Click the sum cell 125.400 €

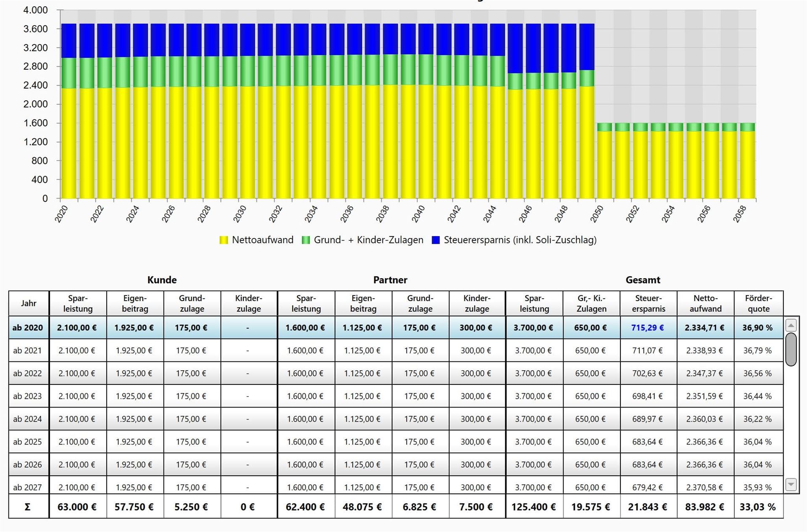click(533, 507)
